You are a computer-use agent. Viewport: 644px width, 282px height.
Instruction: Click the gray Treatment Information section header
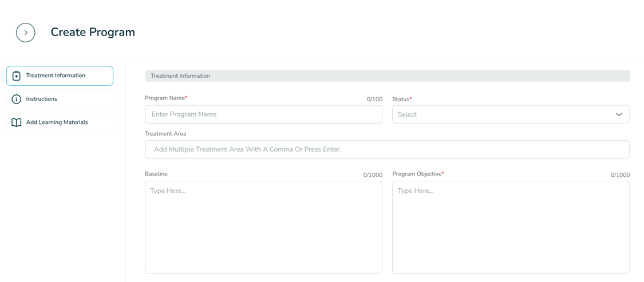(x=387, y=76)
